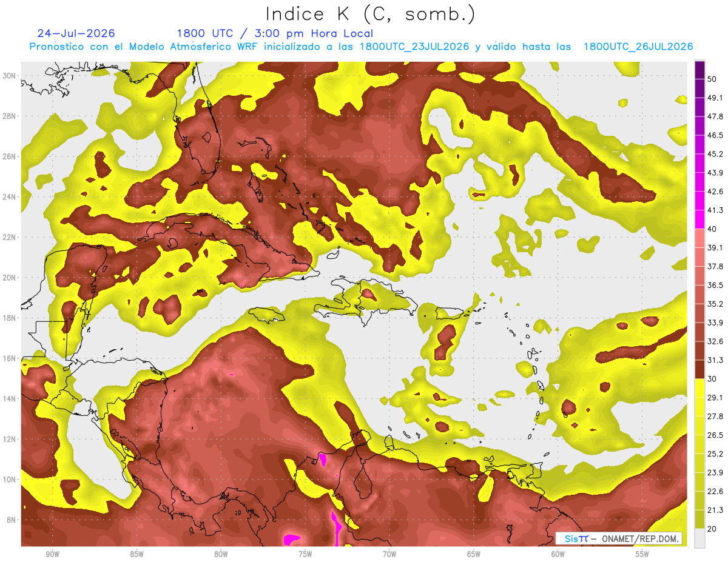The width and height of the screenshot is (728, 562).
Task: Click longitude label "80W"
Action: pos(221,554)
